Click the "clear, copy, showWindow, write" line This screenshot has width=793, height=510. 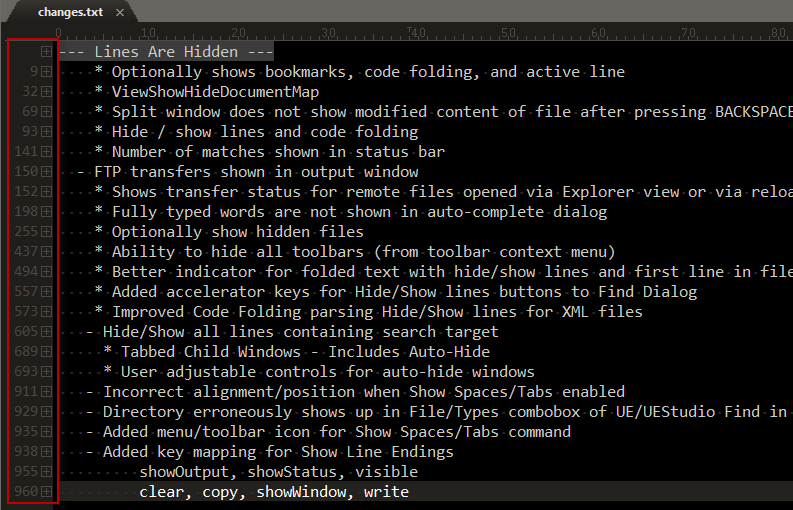coord(274,492)
